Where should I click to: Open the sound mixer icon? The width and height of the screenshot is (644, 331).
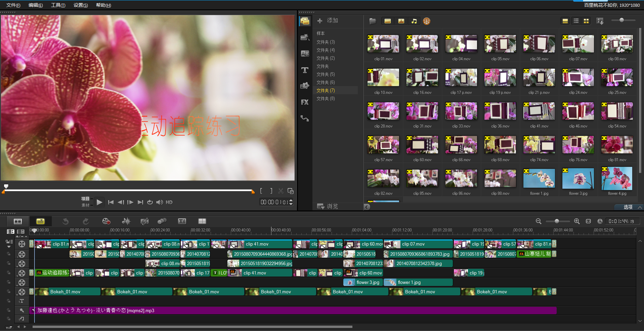point(126,221)
